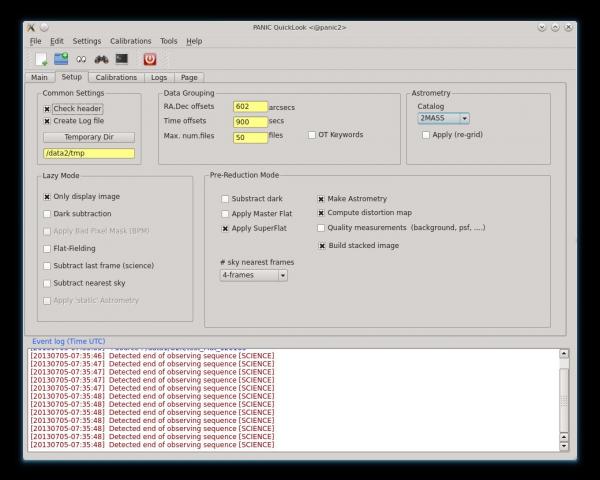Click the eyeglasses view icon
Image resolution: width=600 pixels, height=480 pixels.
[x=81, y=59]
